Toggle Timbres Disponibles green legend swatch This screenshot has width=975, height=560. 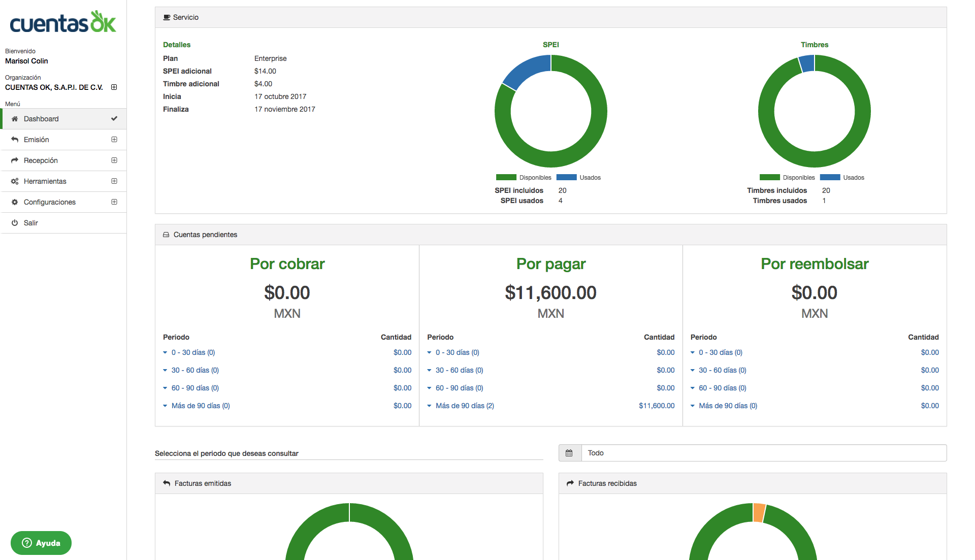pyautogui.click(x=770, y=177)
